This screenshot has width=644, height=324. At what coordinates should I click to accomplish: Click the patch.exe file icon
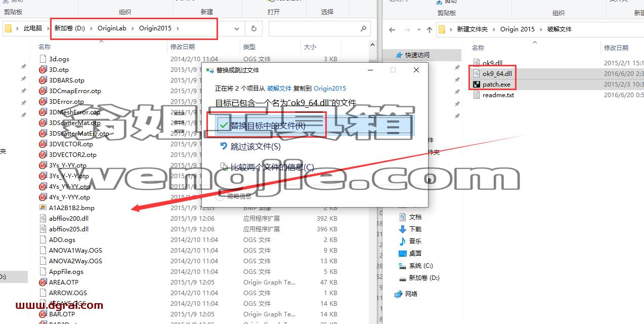click(476, 85)
